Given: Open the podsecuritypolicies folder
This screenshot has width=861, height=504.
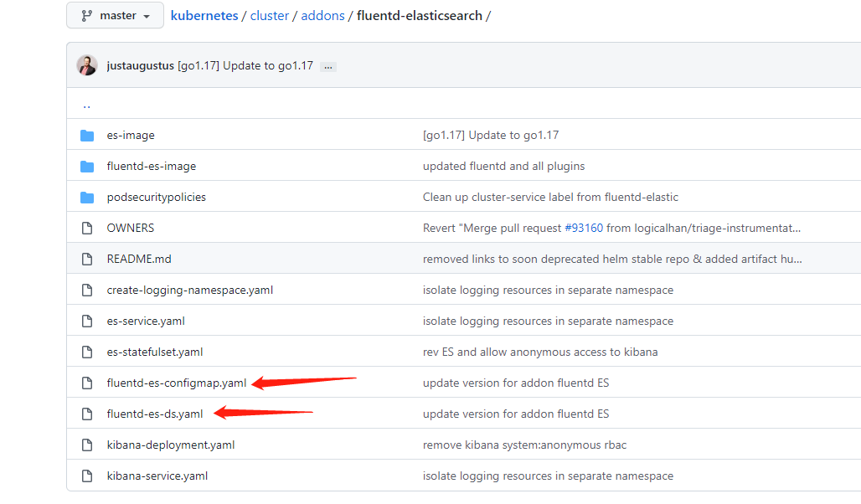Looking at the screenshot, I should (x=157, y=197).
